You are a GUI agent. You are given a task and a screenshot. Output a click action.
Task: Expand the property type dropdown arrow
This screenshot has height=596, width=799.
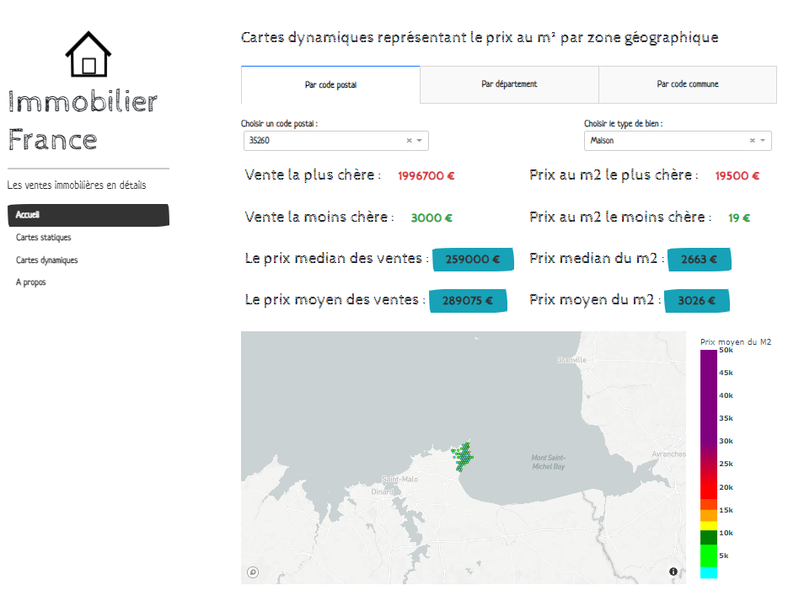pyautogui.click(x=763, y=141)
